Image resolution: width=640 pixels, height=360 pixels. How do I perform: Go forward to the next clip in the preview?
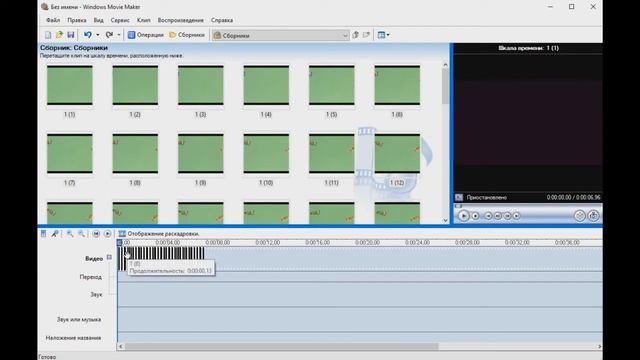pyautogui.click(x=517, y=216)
